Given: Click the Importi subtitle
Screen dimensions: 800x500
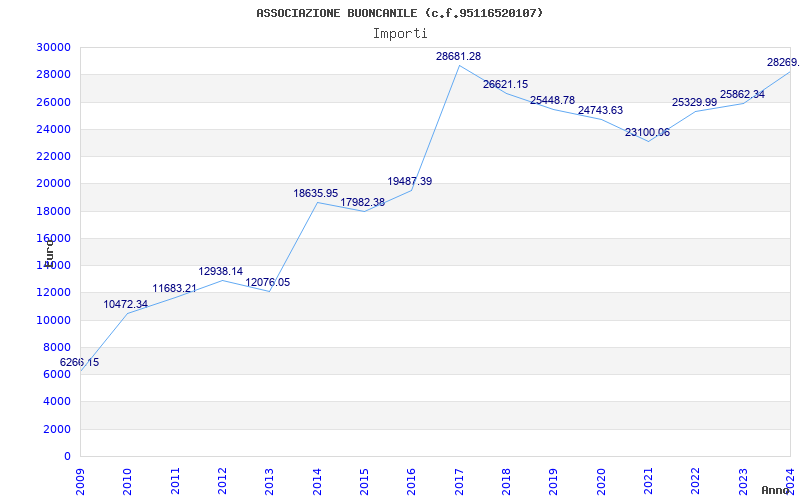Looking at the screenshot, I should tap(400, 34).
